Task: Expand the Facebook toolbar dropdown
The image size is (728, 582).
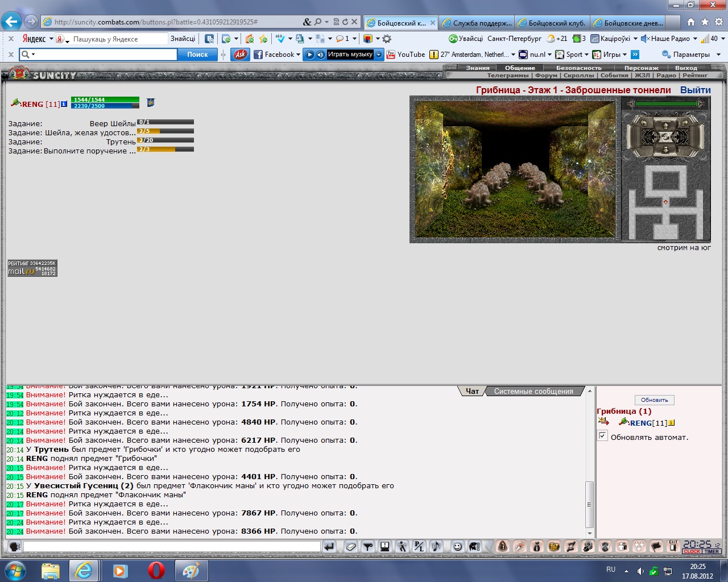Action: click(x=298, y=55)
